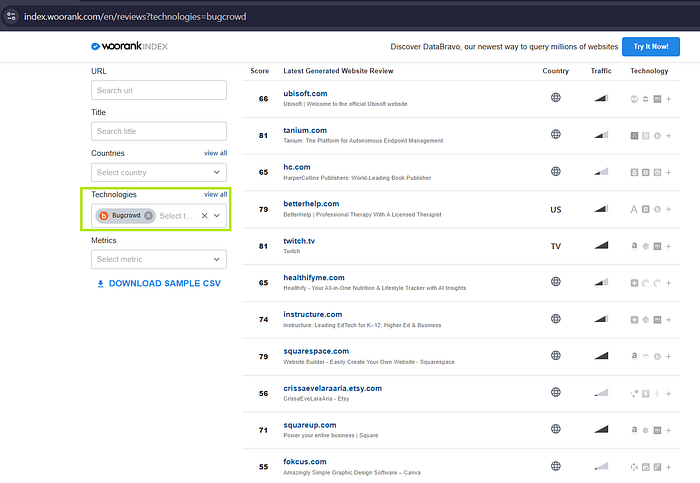Click traffic bars icon for hc.com
Image resolution: width=700 pixels, height=483 pixels.
(601, 171)
